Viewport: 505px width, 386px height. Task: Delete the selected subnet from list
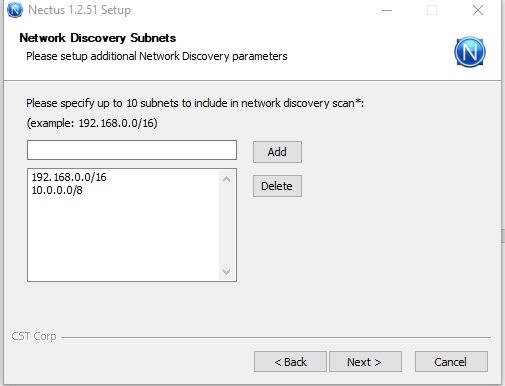tap(277, 186)
